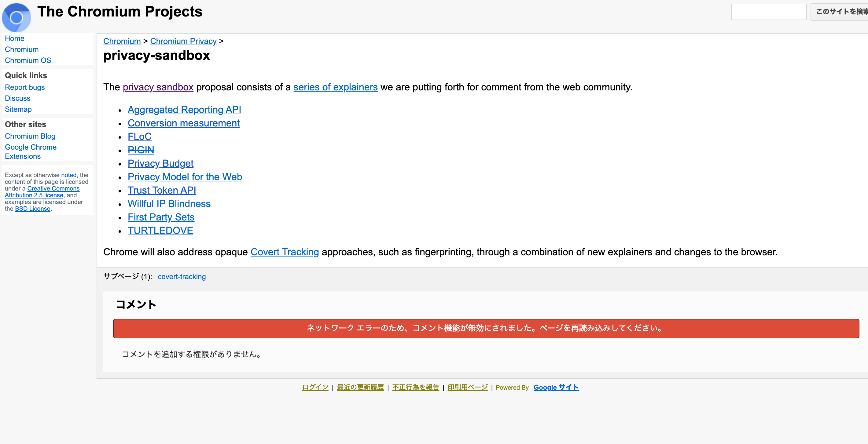Click the struck-through PIGIN link
The height and width of the screenshot is (444, 868).
click(x=141, y=150)
